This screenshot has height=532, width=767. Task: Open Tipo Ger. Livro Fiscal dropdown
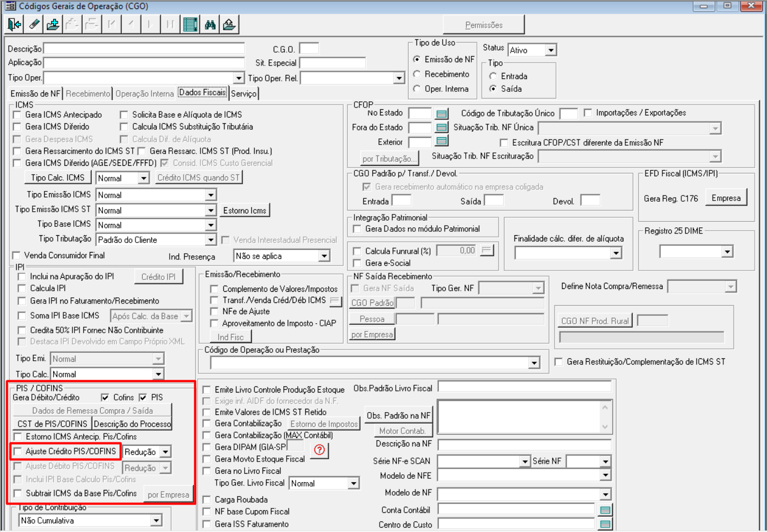(x=353, y=483)
